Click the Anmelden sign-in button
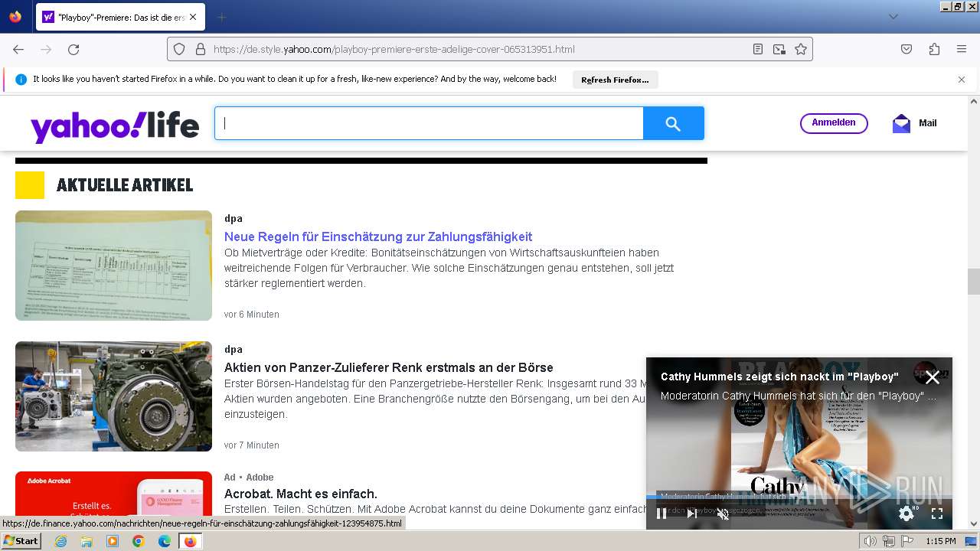 pyautogui.click(x=834, y=123)
